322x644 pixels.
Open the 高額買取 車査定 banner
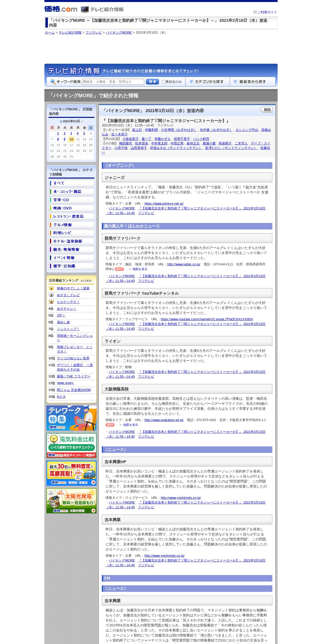[71, 473]
